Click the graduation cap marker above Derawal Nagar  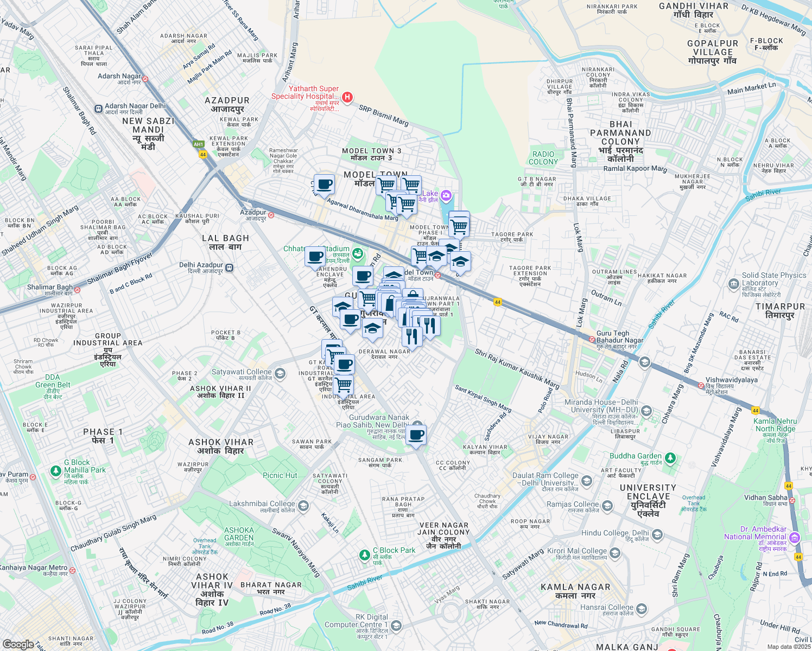(372, 329)
